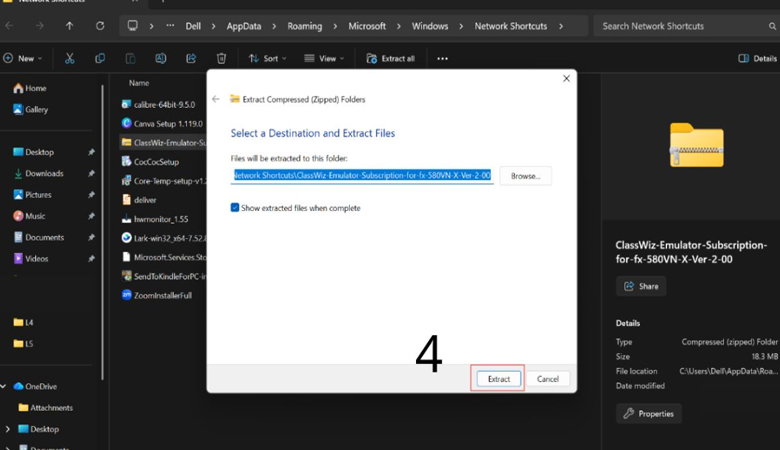Viewport: 780px width, 450px height.
Task: Unpin Downloads using its pin icon
Action: pyautogui.click(x=91, y=174)
